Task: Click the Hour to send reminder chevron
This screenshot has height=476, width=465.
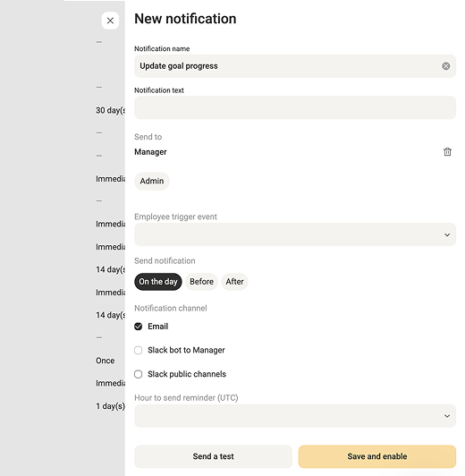Action: (447, 416)
